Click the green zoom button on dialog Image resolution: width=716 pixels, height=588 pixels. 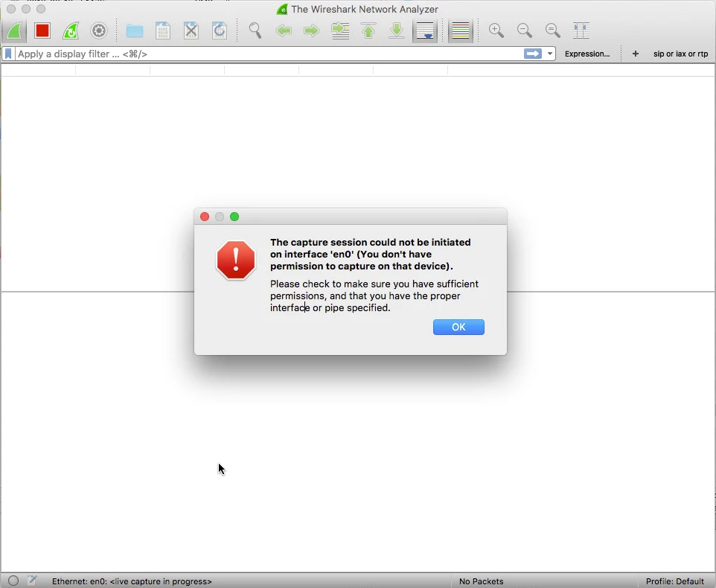coord(234,217)
